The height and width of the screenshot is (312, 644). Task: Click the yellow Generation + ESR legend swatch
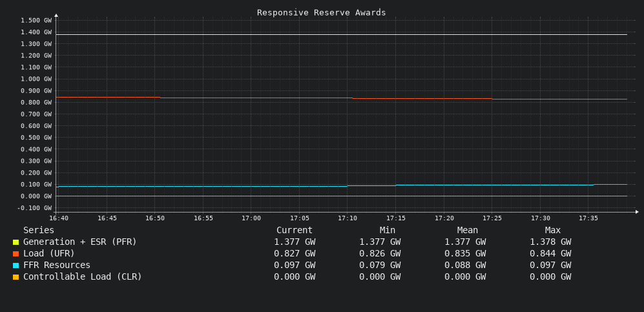(x=16, y=242)
